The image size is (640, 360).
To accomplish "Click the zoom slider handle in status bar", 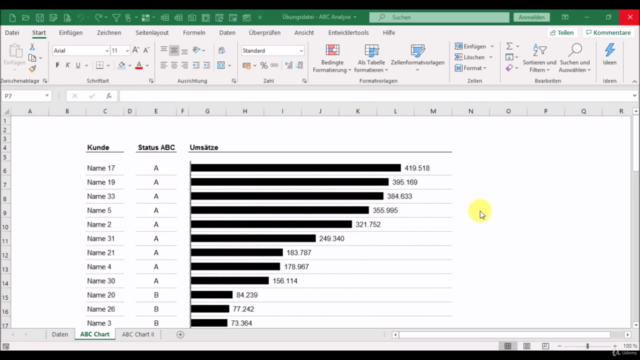I will pos(588,346).
